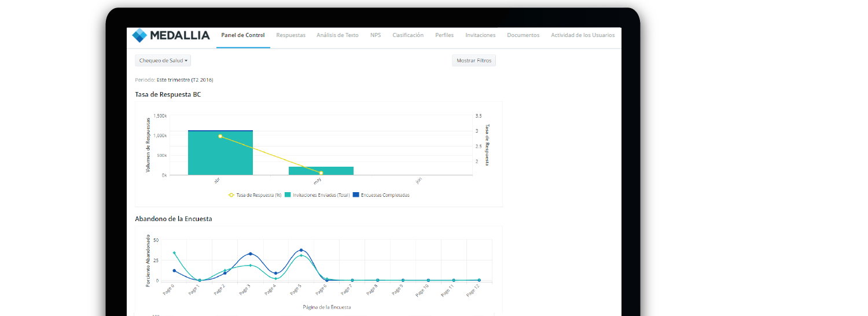This screenshot has width=868, height=316.
Task: Click the teal abr invitations bar
Action: (x=220, y=153)
